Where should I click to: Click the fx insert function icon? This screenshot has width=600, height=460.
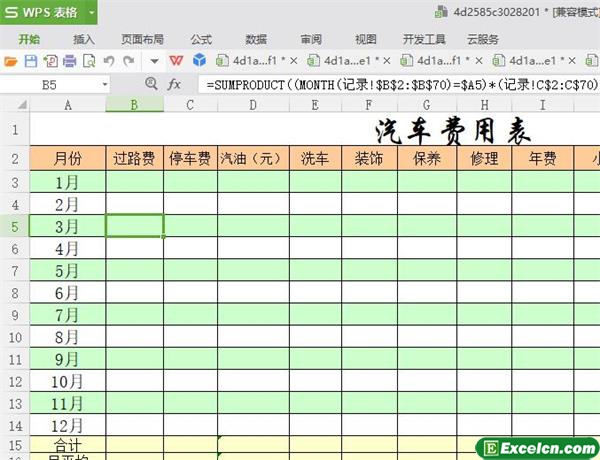(174, 85)
